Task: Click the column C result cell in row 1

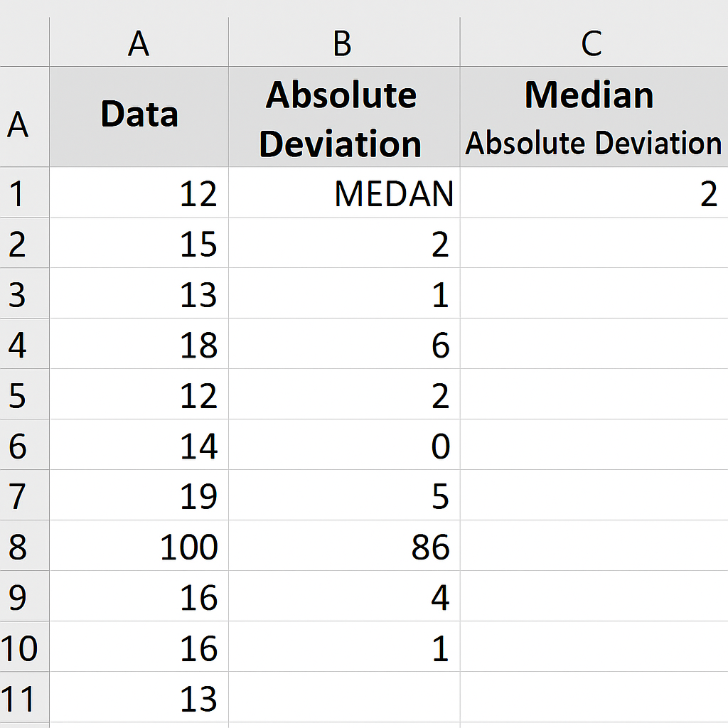Action: click(x=593, y=193)
